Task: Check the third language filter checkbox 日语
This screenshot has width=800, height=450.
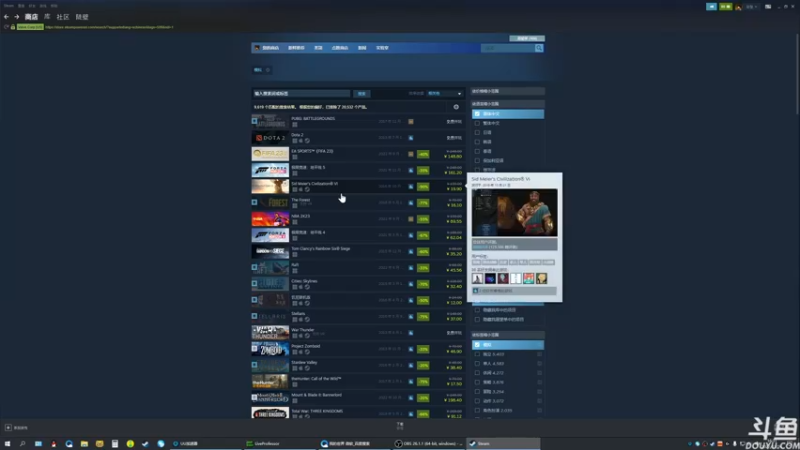Action: click(477, 132)
